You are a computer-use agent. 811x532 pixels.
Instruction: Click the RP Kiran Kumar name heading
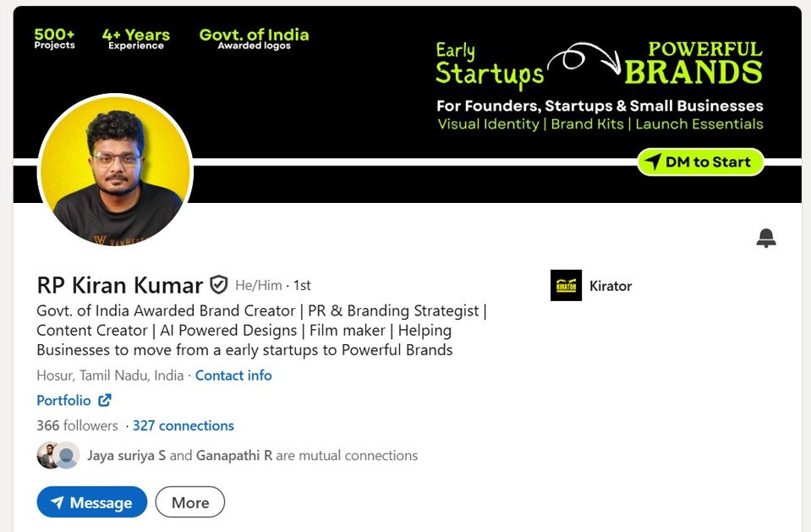(120, 284)
